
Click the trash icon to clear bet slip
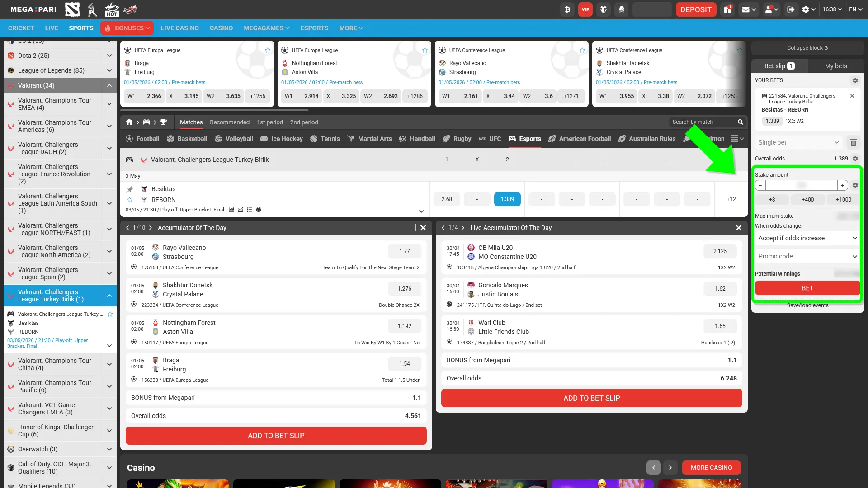click(853, 142)
